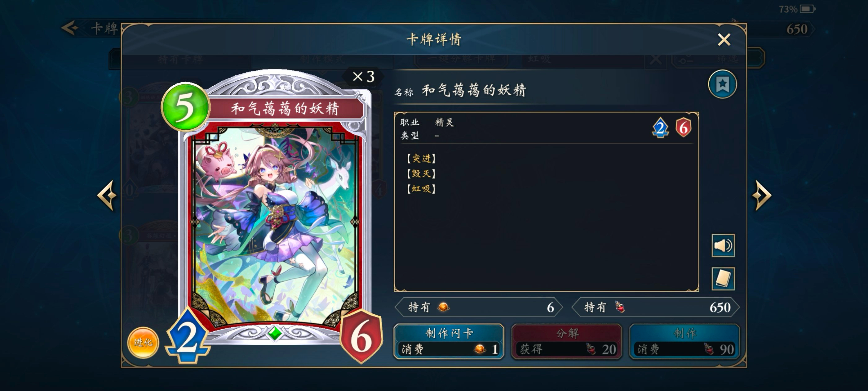Click the card artwork illustration

pos(275,224)
